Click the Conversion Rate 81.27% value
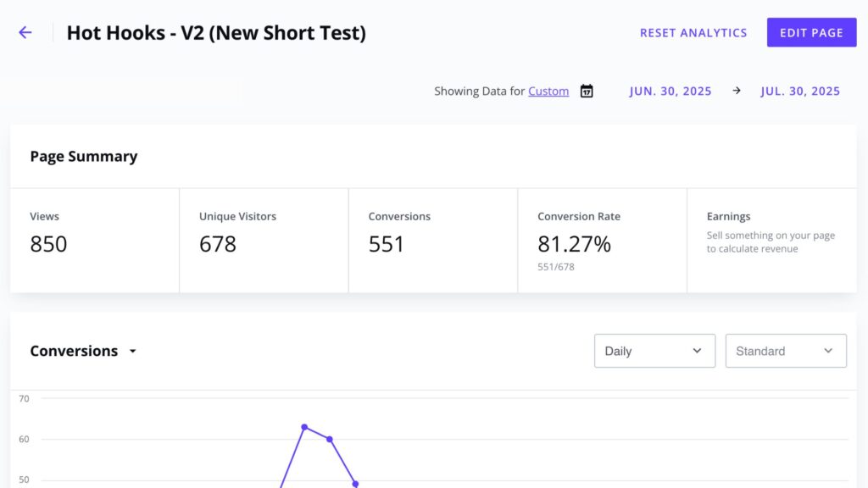Image resolution: width=868 pixels, height=488 pixels. 574,244
